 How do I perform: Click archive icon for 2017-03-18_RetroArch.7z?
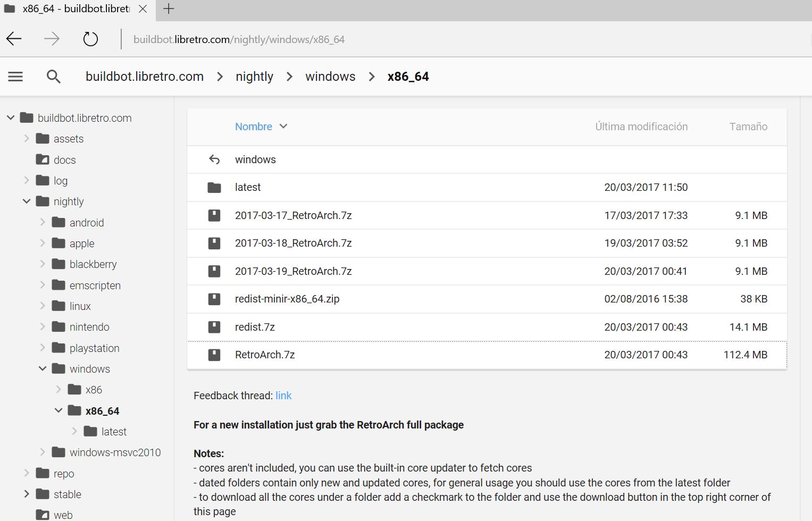[x=214, y=243]
